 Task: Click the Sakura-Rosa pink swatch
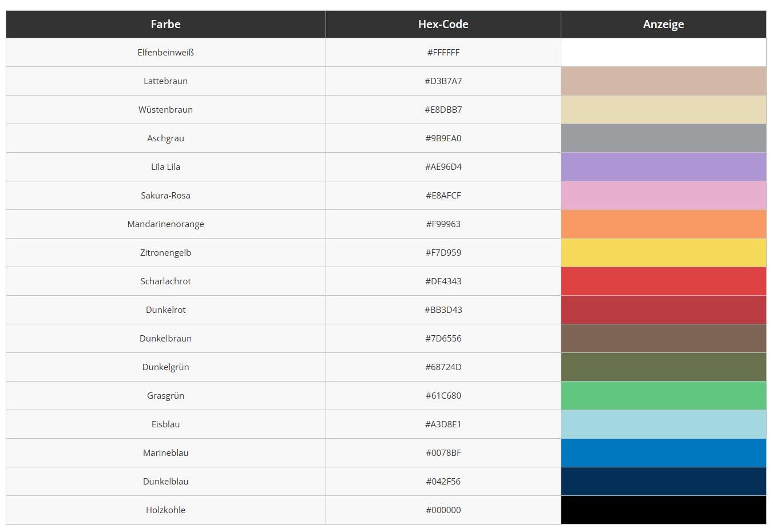click(x=663, y=195)
